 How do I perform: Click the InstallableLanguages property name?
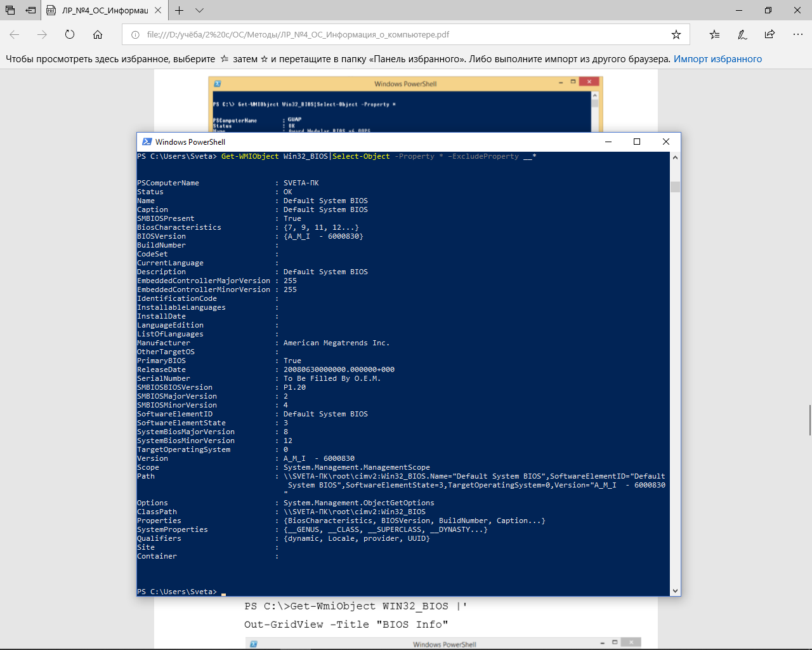[181, 307]
